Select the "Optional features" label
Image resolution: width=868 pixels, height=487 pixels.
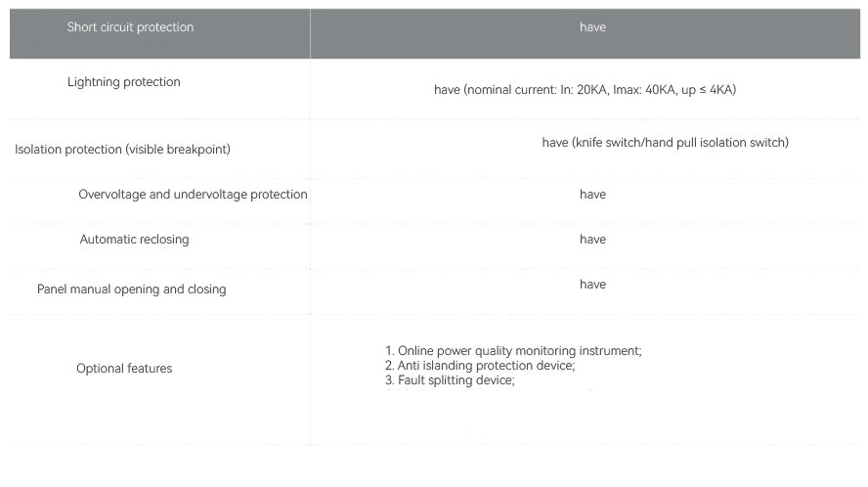[124, 369]
